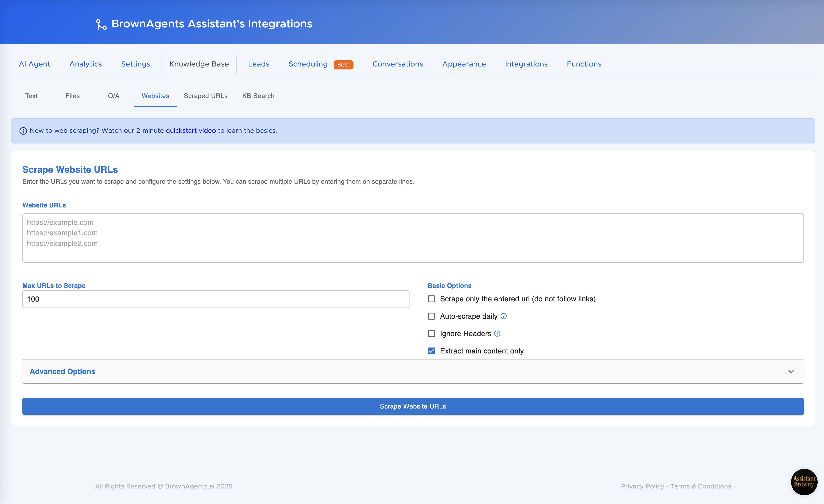The width and height of the screenshot is (824, 504).
Task: Check the Auto-scrape daily checkbox
Action: point(431,316)
